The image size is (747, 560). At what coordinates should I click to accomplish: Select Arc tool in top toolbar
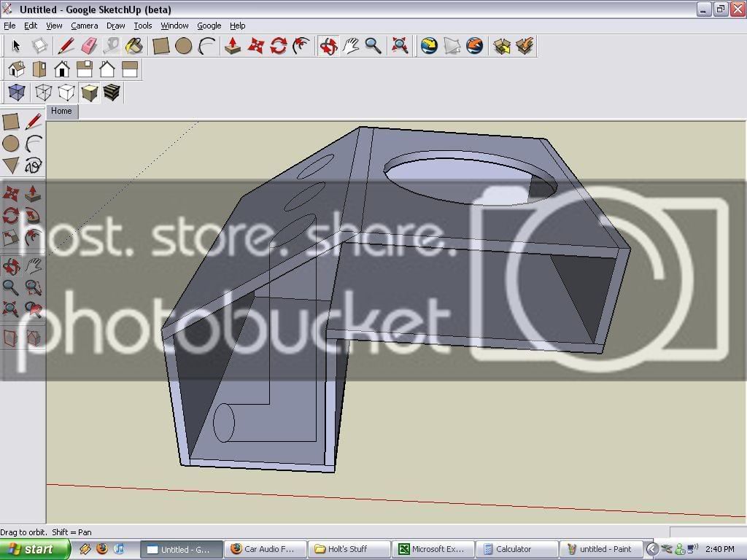(x=206, y=46)
